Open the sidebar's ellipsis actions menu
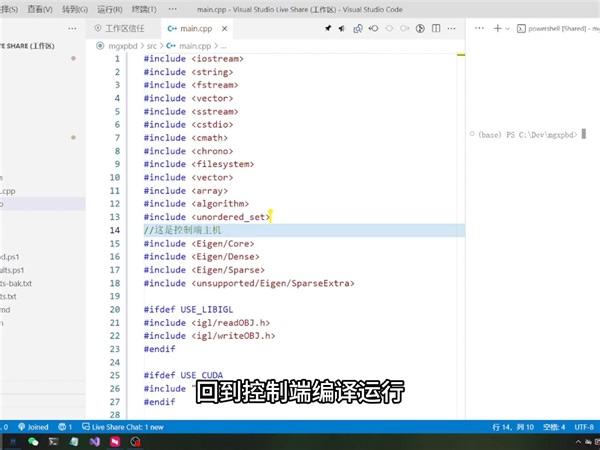600x450 pixels. [72, 29]
